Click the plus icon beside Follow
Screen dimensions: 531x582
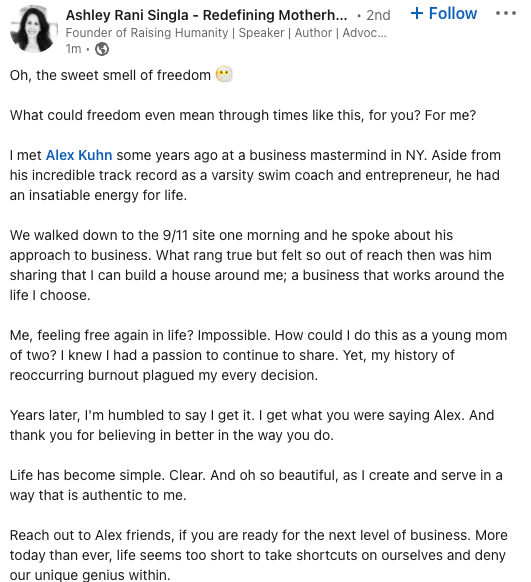pyautogui.click(x=417, y=13)
